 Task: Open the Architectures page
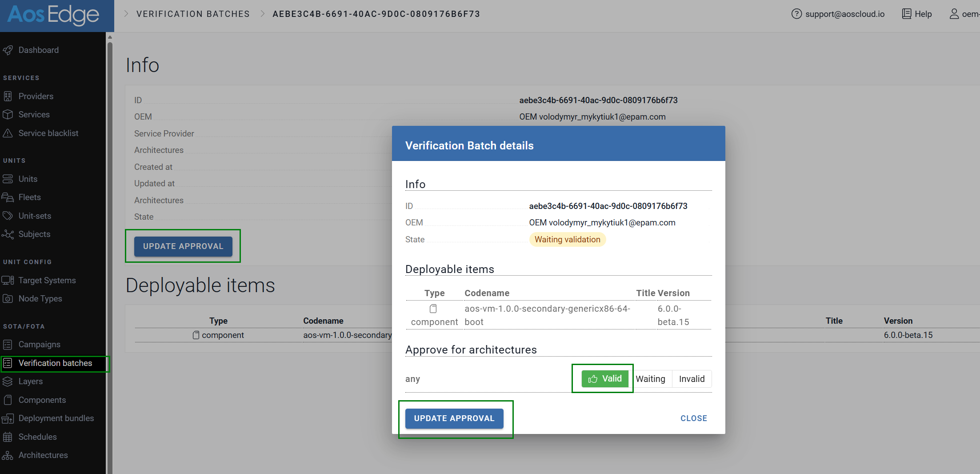[43, 455]
